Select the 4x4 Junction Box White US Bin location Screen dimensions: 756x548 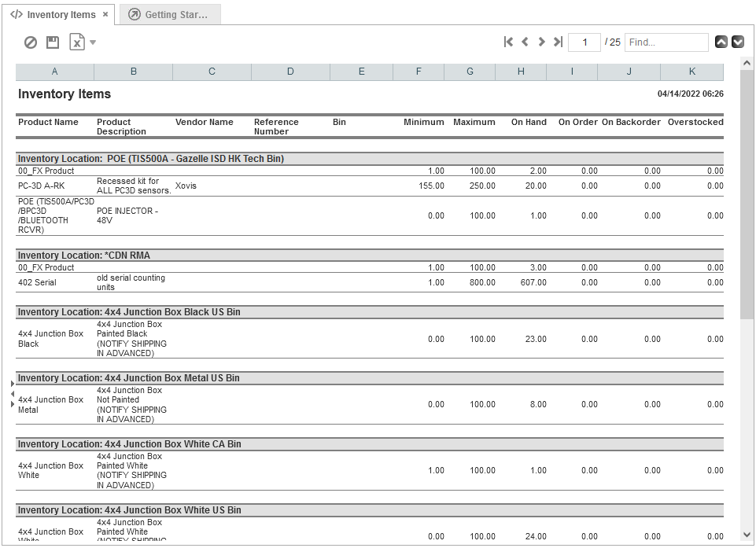click(x=369, y=510)
